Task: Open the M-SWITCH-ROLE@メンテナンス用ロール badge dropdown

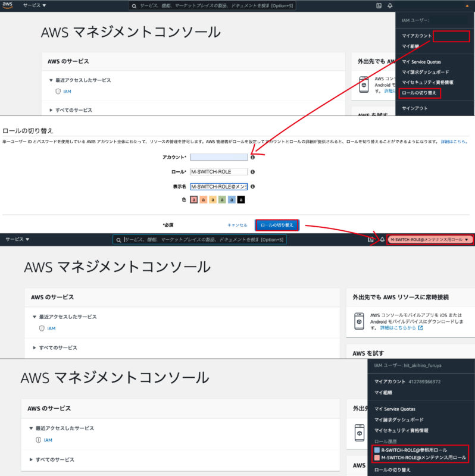Action: click(x=430, y=240)
